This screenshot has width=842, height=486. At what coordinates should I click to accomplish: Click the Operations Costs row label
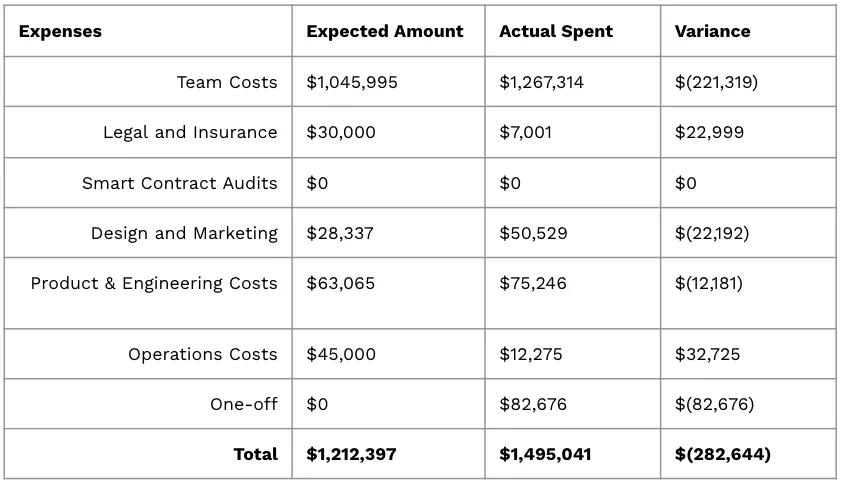(202, 354)
